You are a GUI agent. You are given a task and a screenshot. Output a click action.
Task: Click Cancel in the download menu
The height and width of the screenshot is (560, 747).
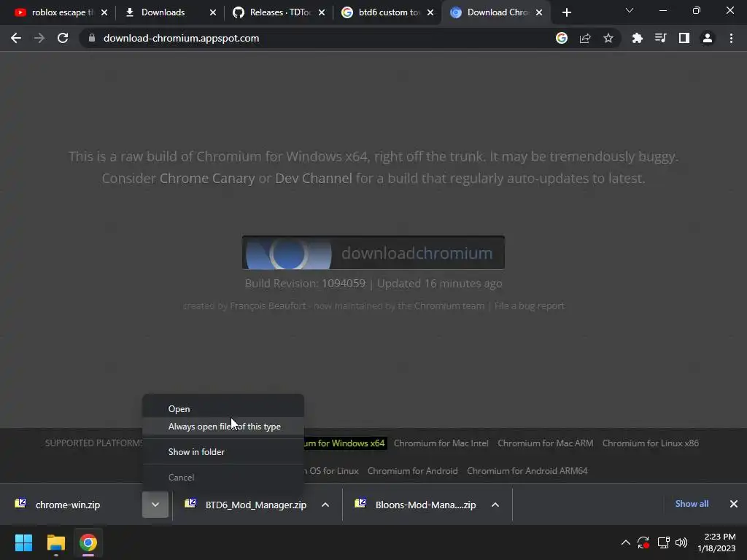(223, 477)
